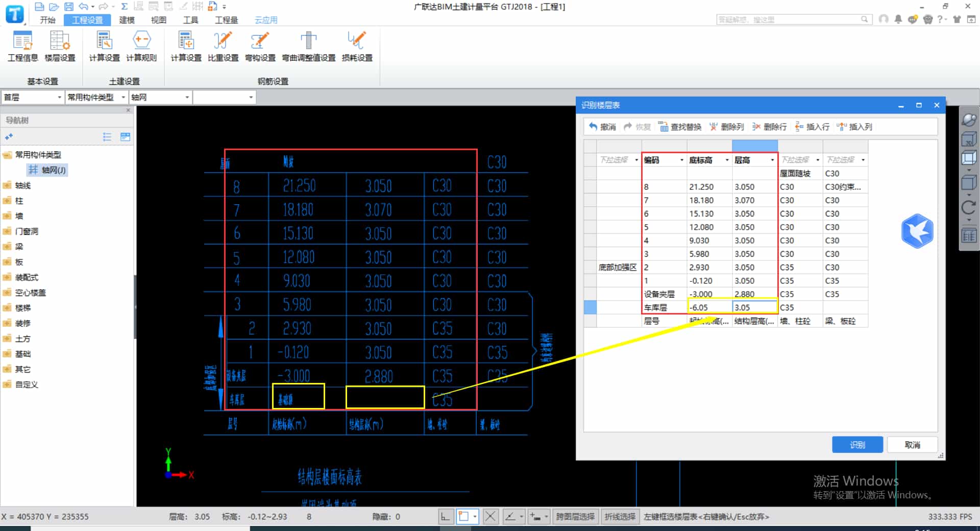This screenshot has width=980, height=531.
Task: Click 查找替换 in the dialog toolbar
Action: (680, 127)
